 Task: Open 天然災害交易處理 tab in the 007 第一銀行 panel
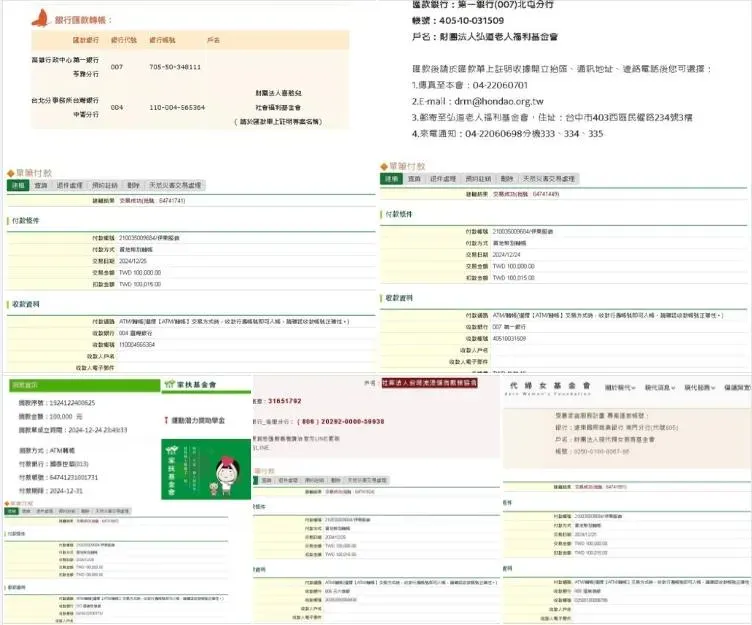(549, 179)
